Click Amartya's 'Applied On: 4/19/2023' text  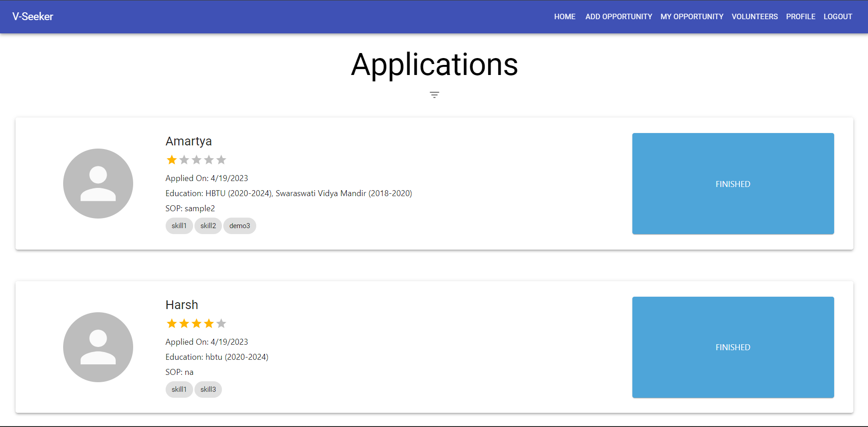pyautogui.click(x=207, y=178)
